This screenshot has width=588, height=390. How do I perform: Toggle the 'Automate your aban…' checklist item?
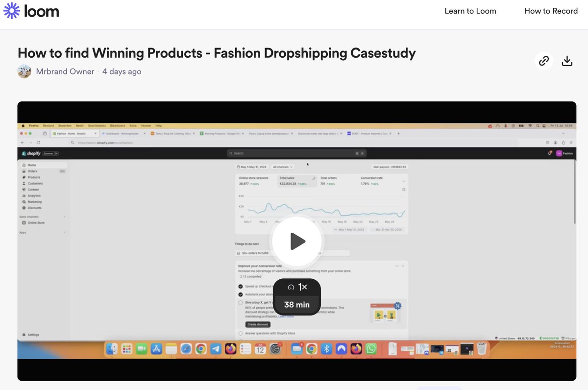pos(241,294)
